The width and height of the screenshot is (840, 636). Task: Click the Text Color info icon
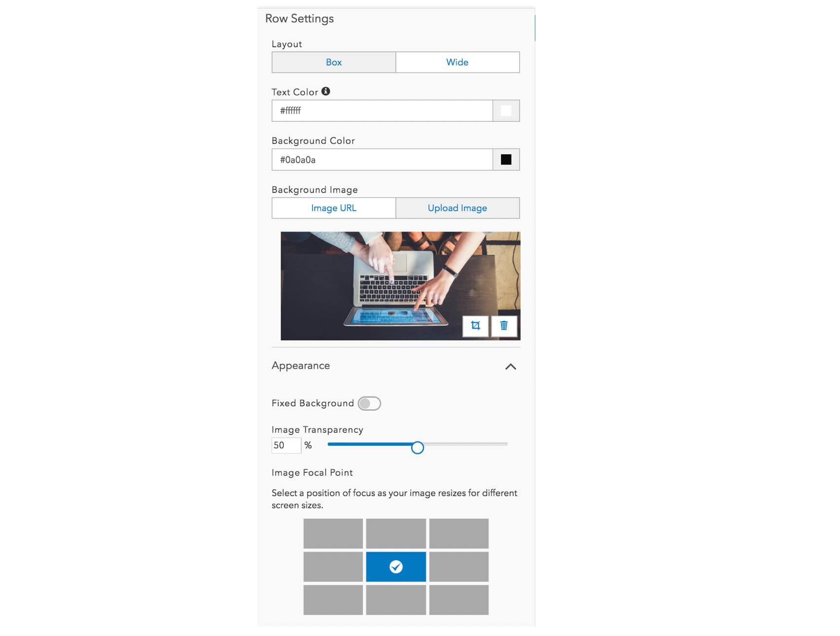point(326,91)
